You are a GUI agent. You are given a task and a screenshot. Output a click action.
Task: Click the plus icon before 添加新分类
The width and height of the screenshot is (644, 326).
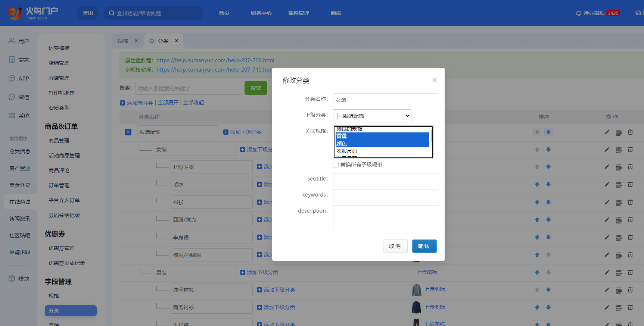pyautogui.click(x=122, y=103)
